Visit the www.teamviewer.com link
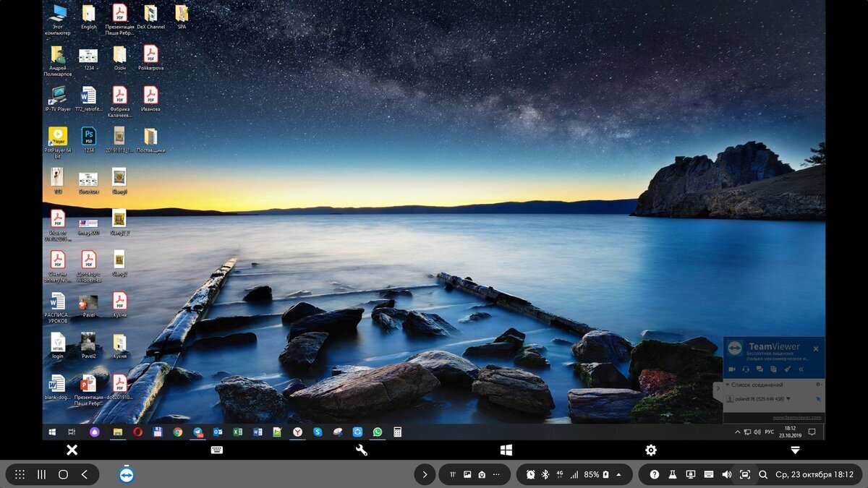 pos(796,417)
